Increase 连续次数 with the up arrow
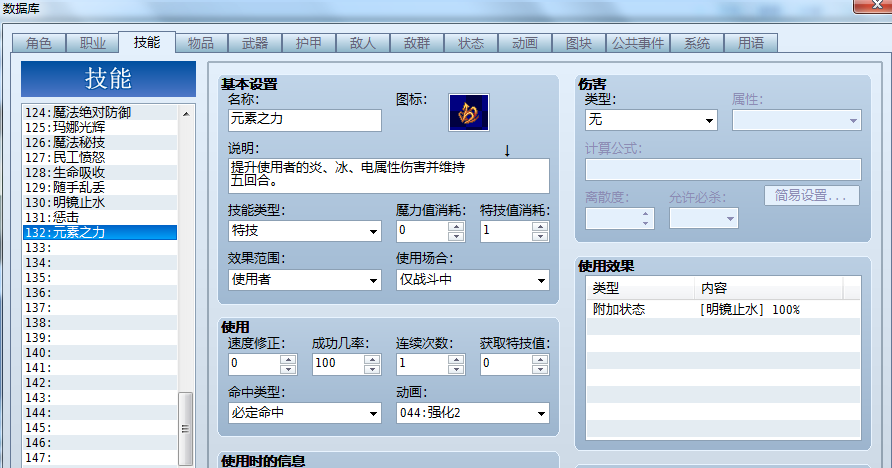Image resolution: width=892 pixels, height=468 pixels. pyautogui.click(x=456, y=359)
